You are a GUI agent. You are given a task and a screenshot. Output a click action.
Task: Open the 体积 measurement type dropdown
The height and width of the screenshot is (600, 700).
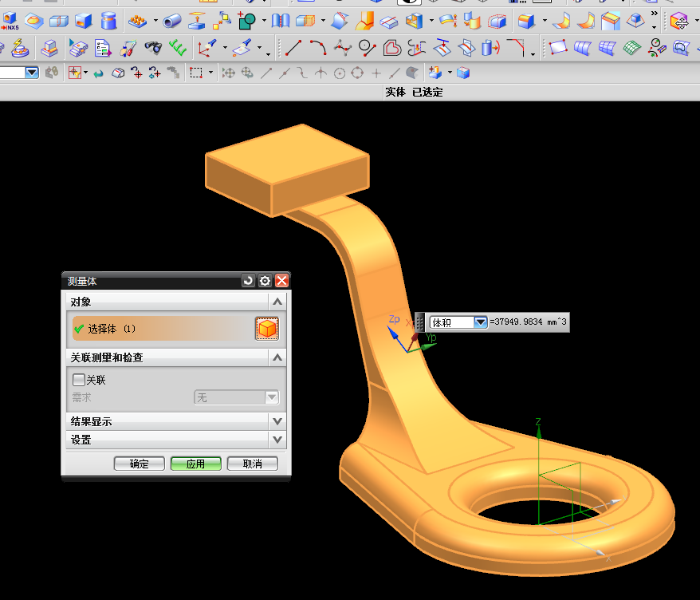[480, 322]
